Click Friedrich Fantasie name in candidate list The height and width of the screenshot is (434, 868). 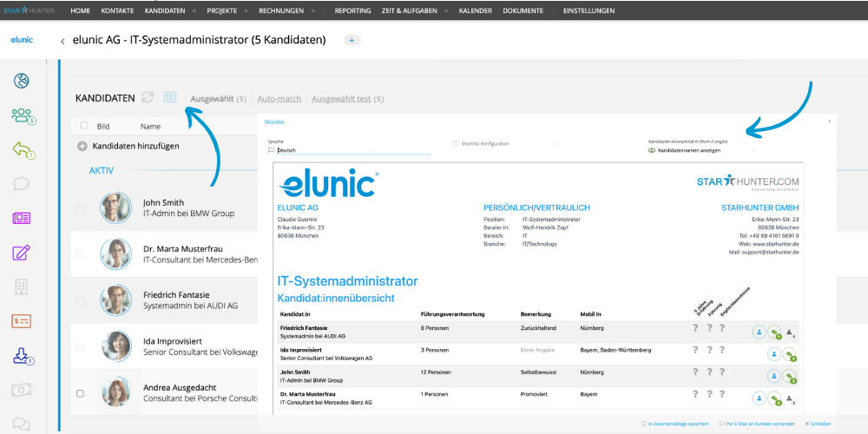coord(176,295)
